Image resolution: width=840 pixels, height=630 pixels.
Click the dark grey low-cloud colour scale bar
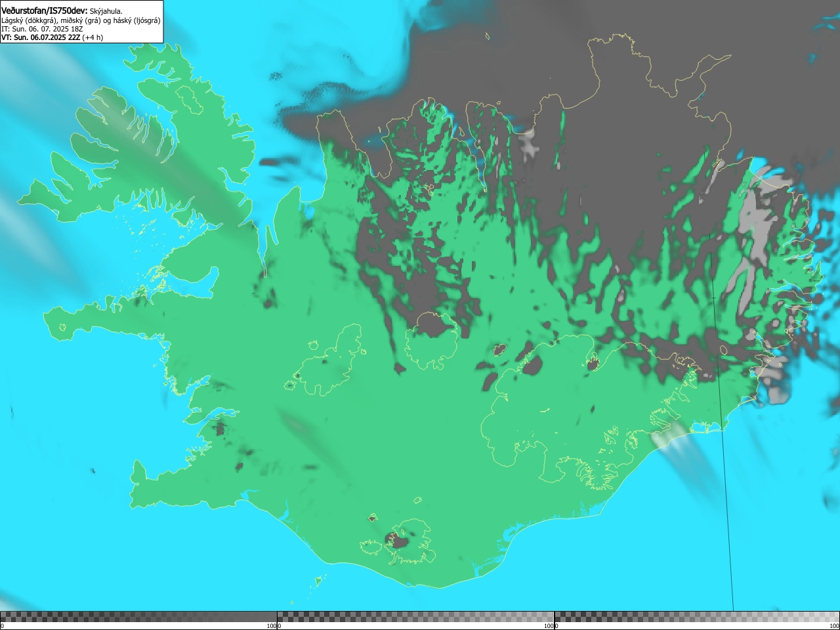(138, 617)
